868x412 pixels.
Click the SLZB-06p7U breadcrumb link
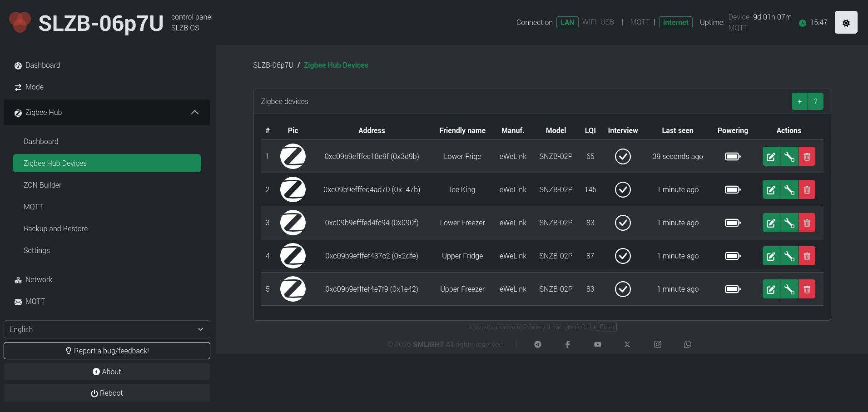(273, 65)
